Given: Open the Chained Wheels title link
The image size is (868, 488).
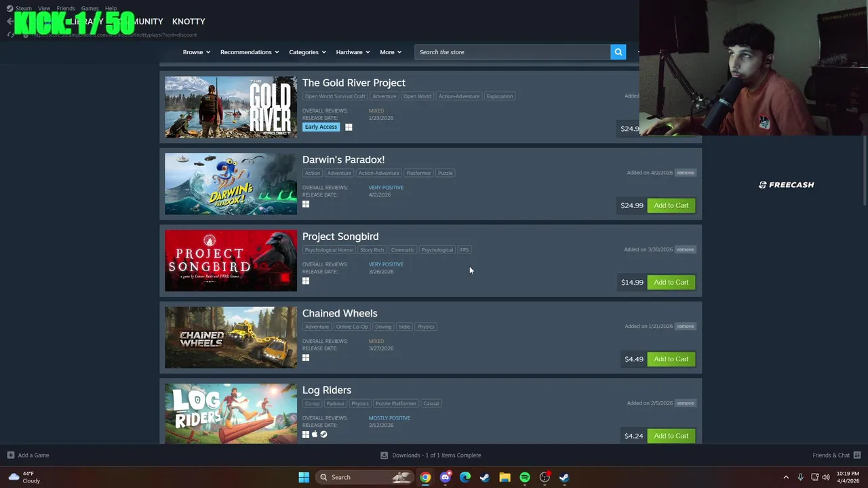Looking at the screenshot, I should (x=340, y=313).
